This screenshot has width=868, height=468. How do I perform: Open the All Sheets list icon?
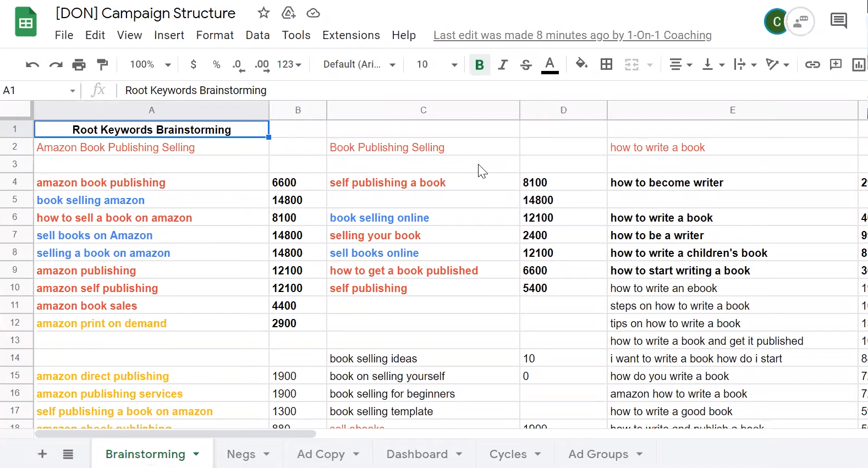68,454
